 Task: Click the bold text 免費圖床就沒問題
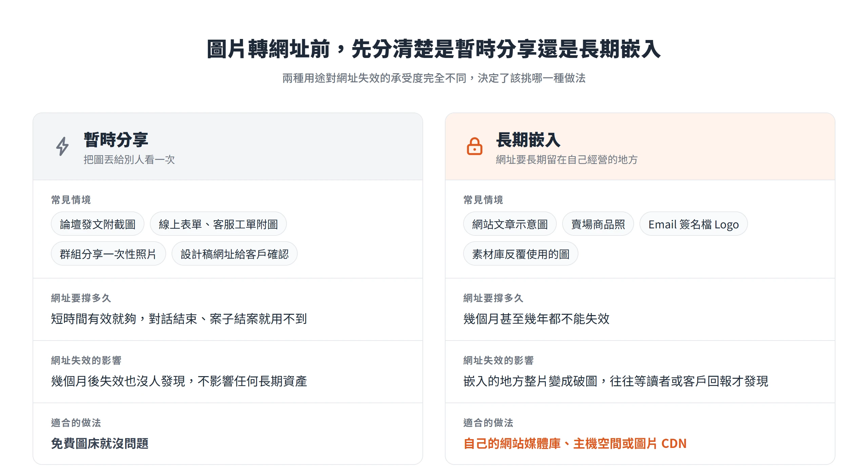coord(100,444)
